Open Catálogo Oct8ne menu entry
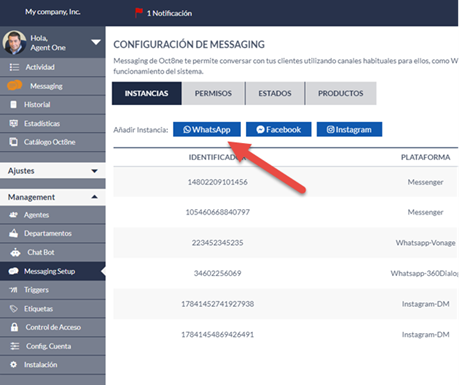 click(53, 142)
